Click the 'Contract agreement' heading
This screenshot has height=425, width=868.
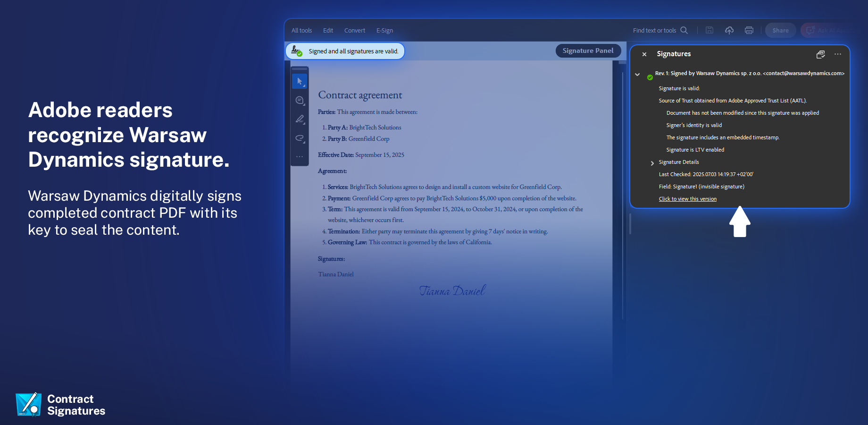360,95
